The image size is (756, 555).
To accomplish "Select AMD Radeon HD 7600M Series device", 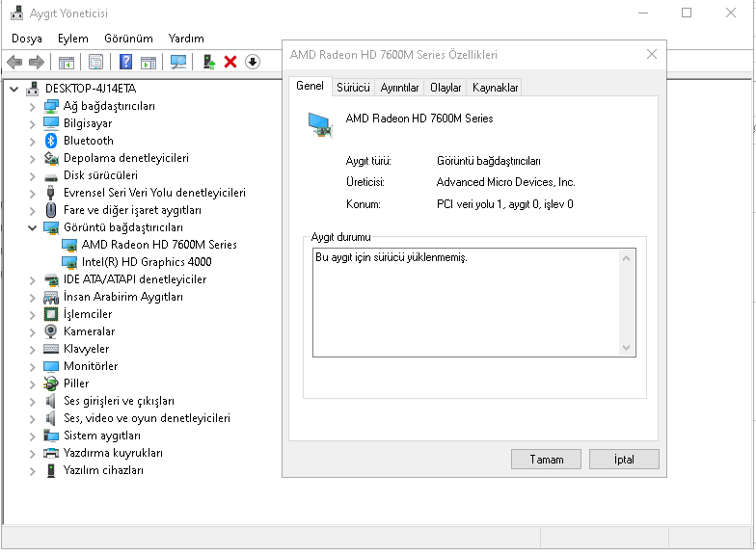I will click(x=159, y=245).
